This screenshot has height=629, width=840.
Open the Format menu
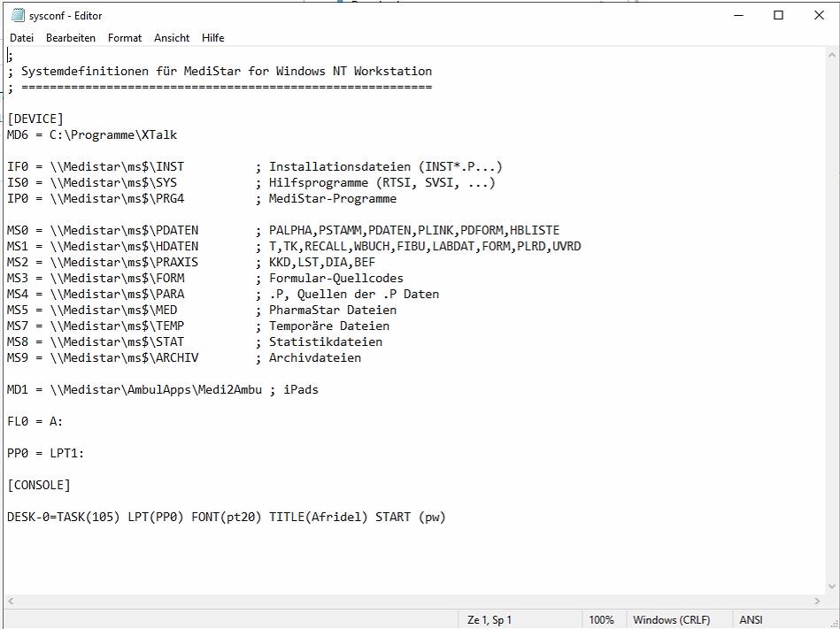click(x=125, y=38)
